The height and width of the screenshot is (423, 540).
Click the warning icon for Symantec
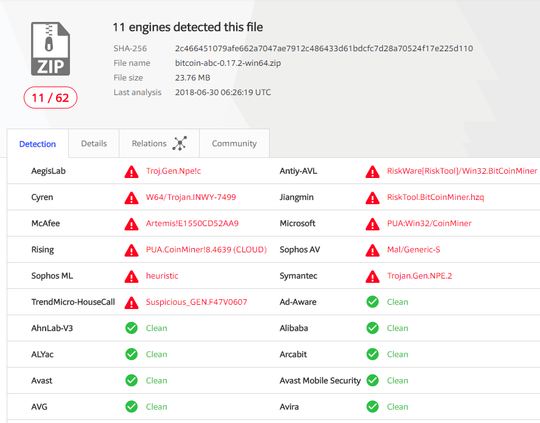click(x=373, y=276)
